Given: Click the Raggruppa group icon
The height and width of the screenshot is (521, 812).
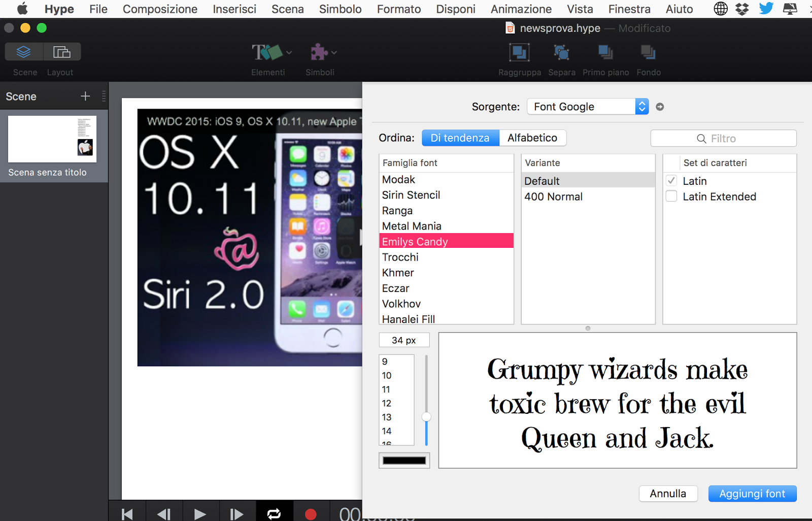Looking at the screenshot, I should click(x=519, y=52).
